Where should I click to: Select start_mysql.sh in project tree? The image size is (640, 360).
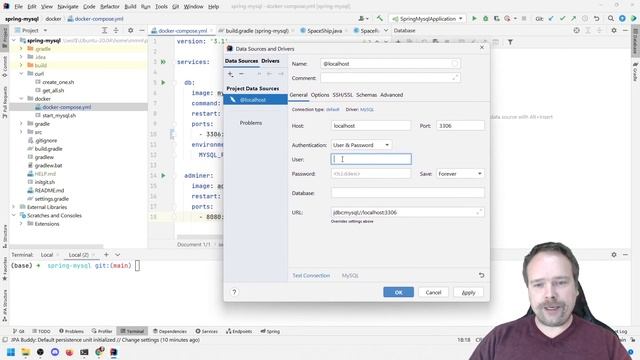tap(59, 116)
